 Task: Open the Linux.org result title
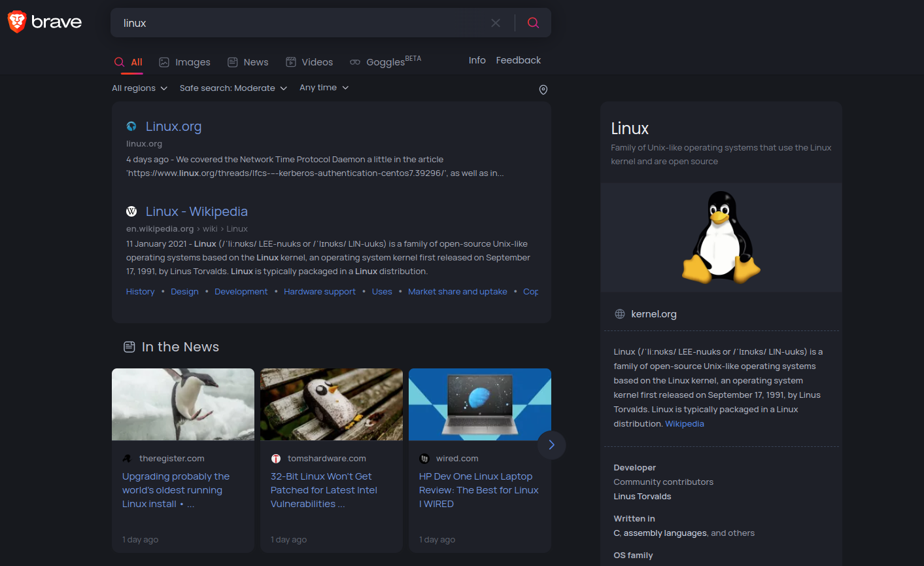tap(173, 126)
